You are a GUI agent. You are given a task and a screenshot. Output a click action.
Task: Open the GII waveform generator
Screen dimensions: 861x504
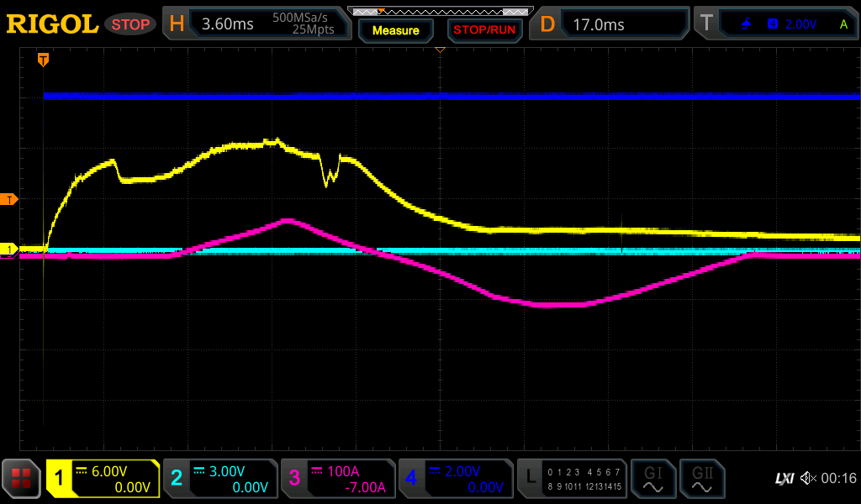(702, 479)
